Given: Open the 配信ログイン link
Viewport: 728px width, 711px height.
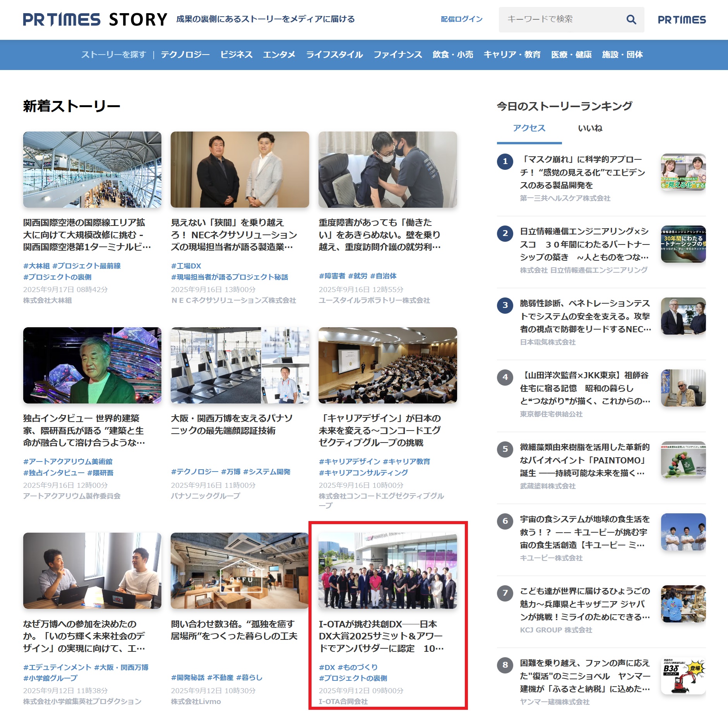Looking at the screenshot, I should (x=461, y=19).
